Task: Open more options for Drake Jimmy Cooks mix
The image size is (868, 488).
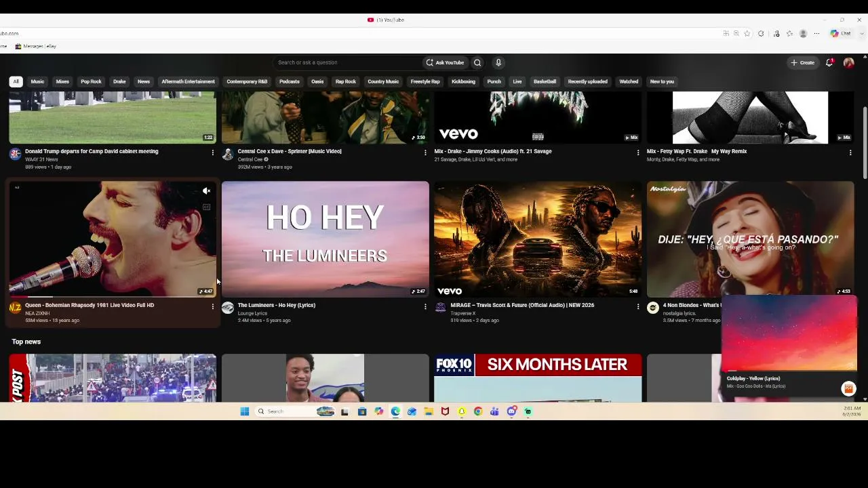Action: coord(637,152)
